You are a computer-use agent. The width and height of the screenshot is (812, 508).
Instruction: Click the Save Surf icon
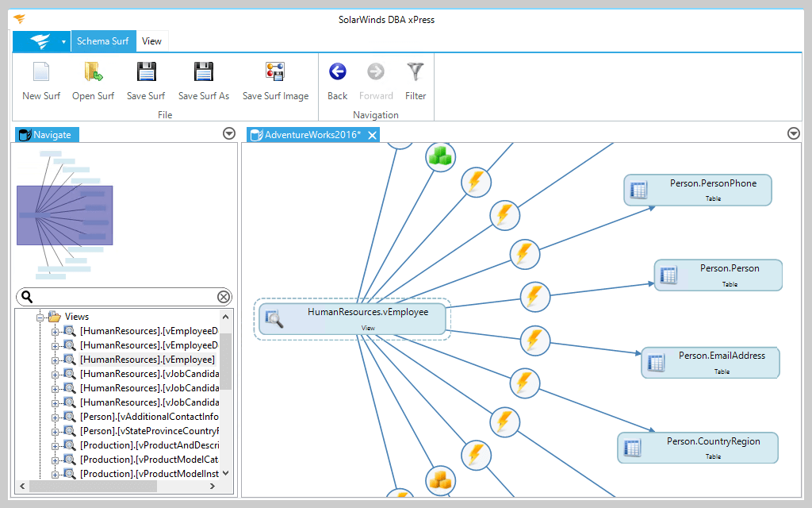click(145, 71)
